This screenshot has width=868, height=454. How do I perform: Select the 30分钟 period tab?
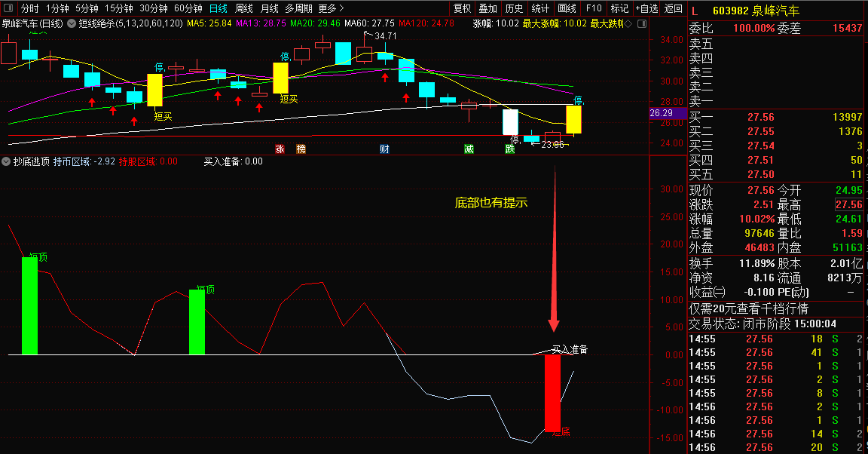154,8
